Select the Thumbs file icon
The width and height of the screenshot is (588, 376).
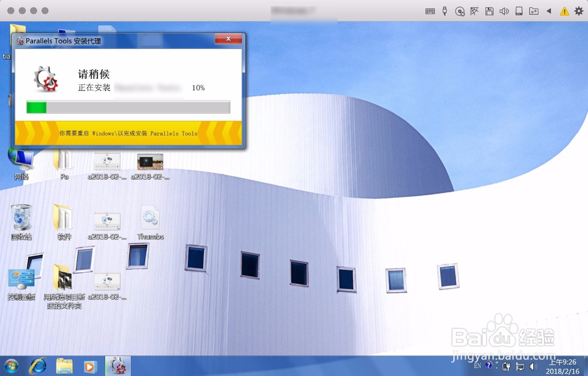pyautogui.click(x=151, y=222)
